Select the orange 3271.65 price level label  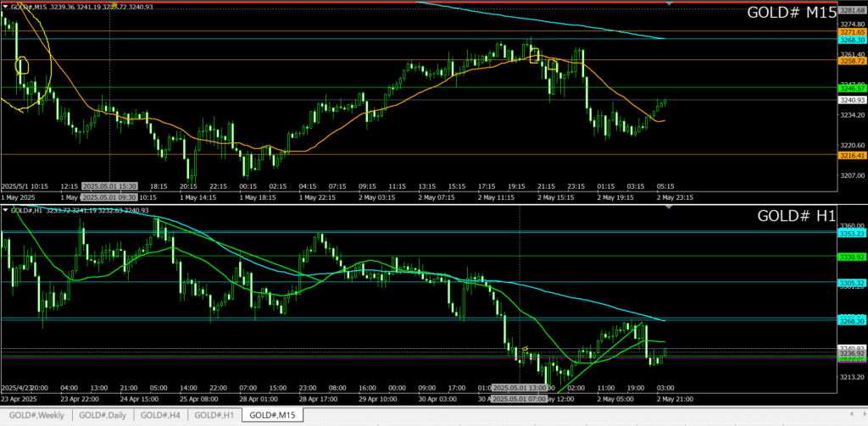pos(850,31)
